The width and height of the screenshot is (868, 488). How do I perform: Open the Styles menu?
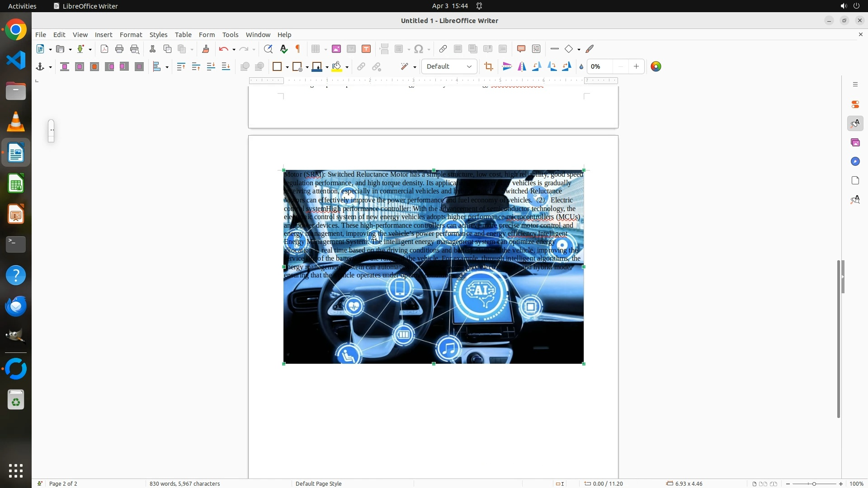click(158, 35)
